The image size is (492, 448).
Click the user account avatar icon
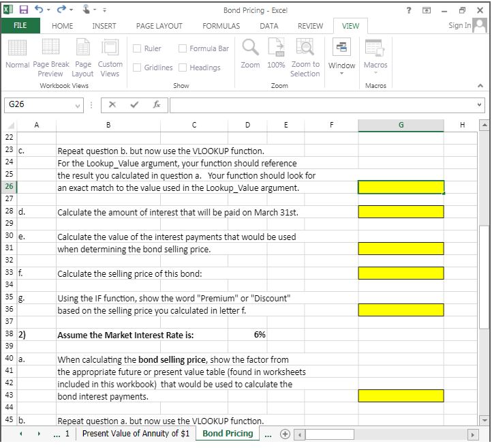(480, 25)
